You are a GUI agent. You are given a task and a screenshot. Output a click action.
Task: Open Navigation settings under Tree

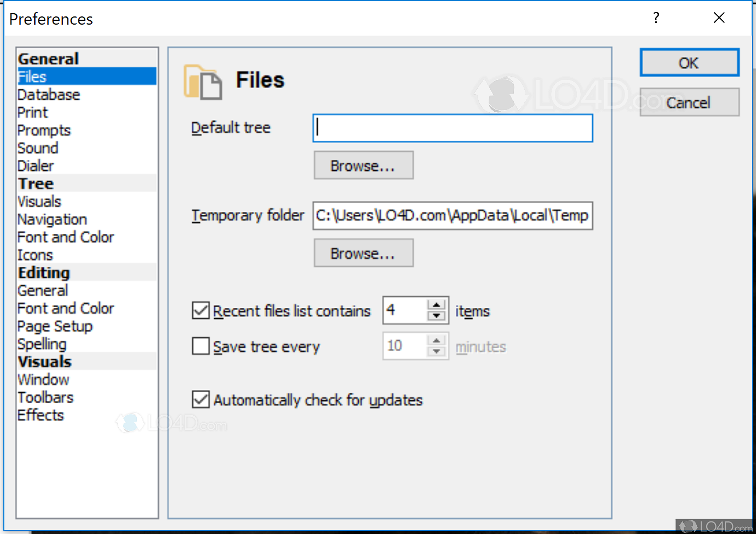tap(52, 219)
